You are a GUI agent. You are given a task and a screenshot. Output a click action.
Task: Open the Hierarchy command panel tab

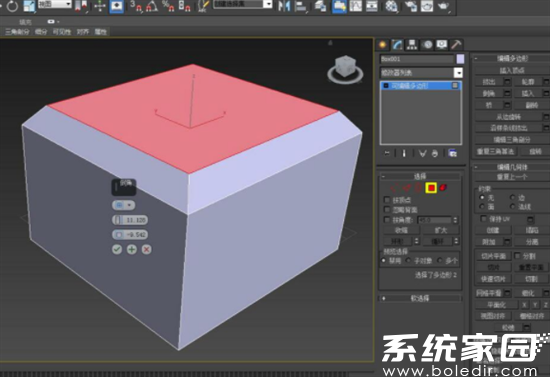(411, 45)
